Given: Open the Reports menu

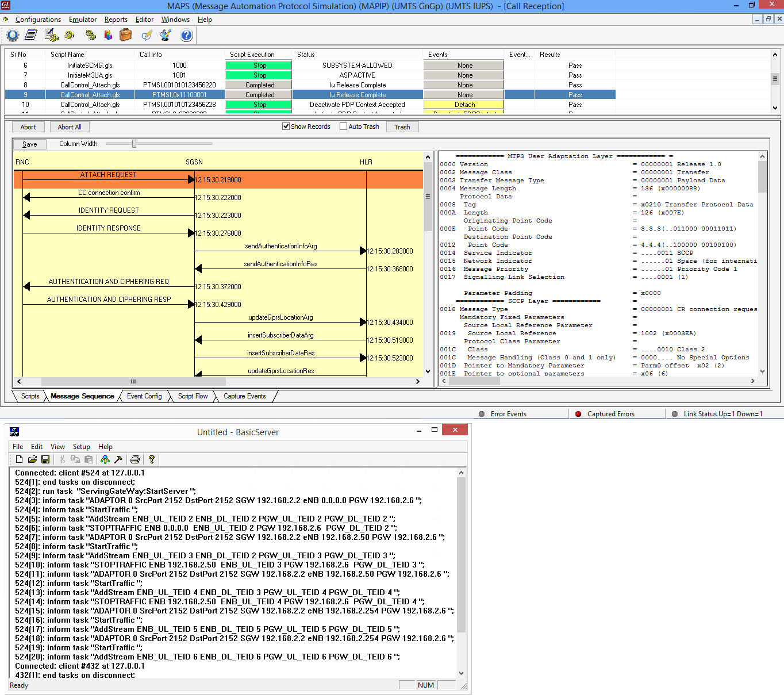Looking at the screenshot, I should [x=116, y=20].
